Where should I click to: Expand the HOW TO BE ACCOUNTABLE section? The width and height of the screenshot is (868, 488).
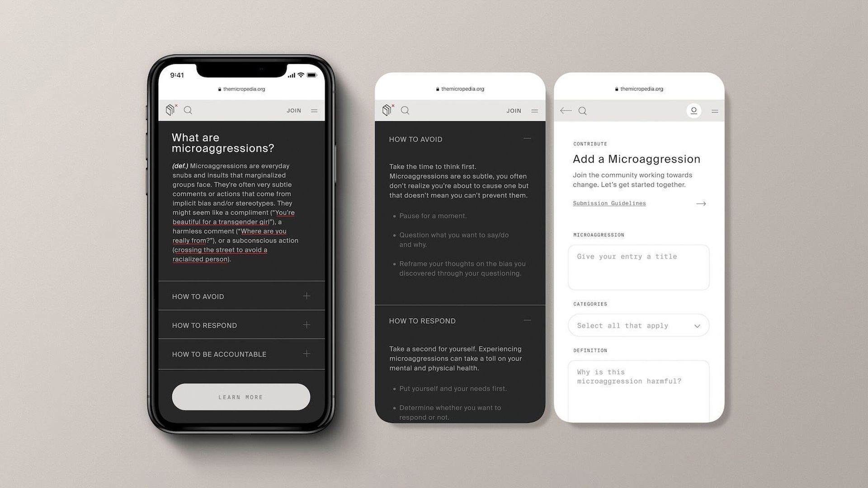pyautogui.click(x=307, y=353)
